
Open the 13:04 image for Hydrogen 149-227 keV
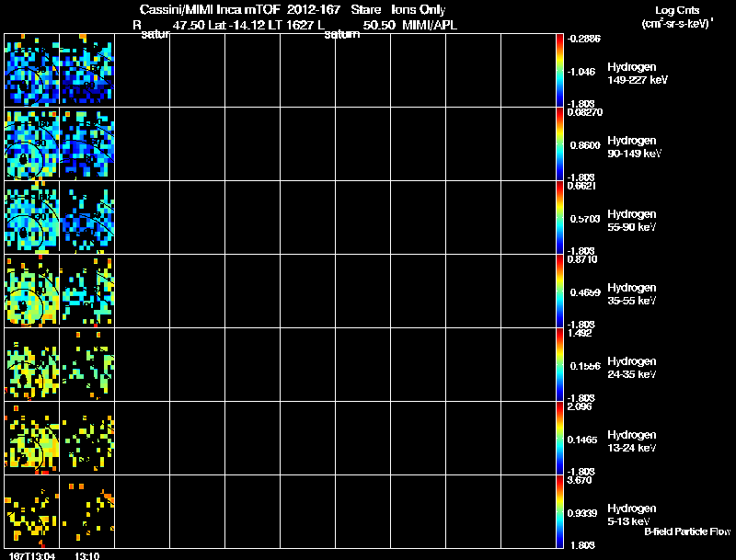tap(32, 71)
